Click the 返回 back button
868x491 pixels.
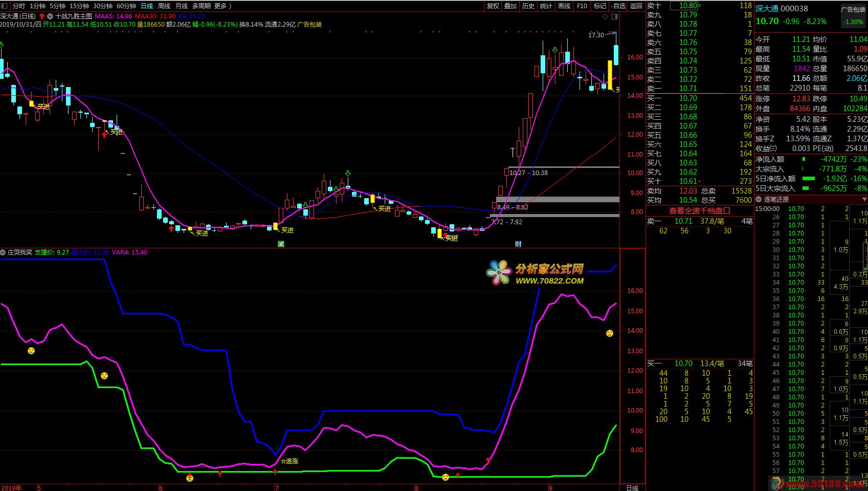[x=636, y=6]
